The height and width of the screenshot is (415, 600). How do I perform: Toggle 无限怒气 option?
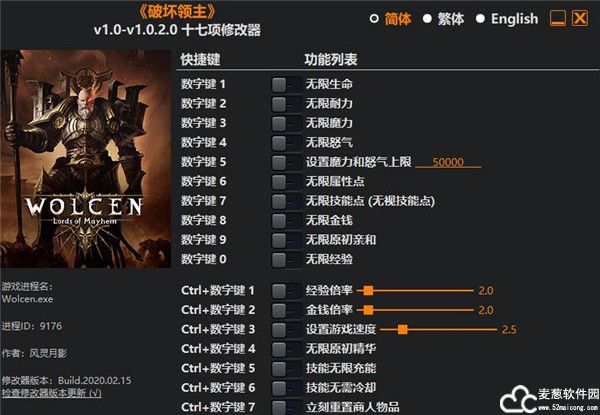click(286, 143)
